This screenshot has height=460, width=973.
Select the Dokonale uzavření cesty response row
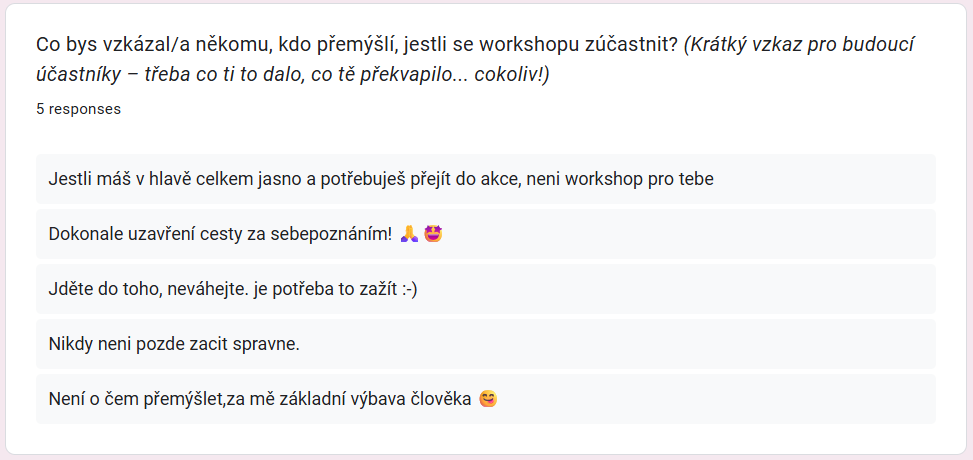click(485, 234)
